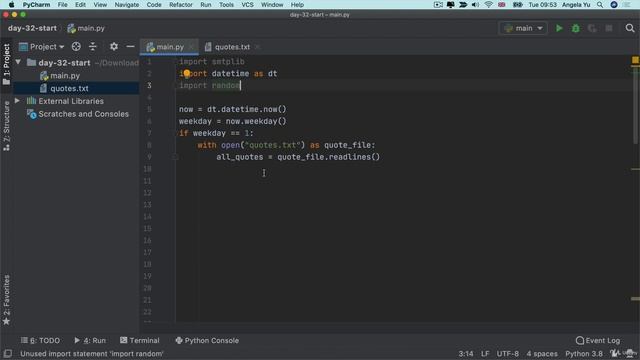Open the Window menu
The width and height of the screenshot is (640, 360).
coord(272,4)
